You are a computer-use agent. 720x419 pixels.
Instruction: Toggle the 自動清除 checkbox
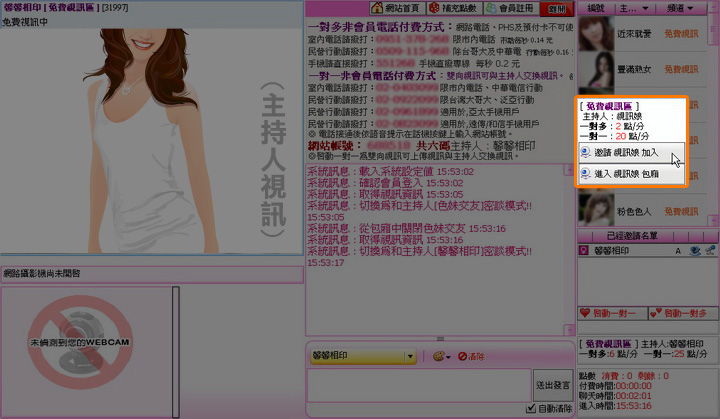(x=531, y=409)
